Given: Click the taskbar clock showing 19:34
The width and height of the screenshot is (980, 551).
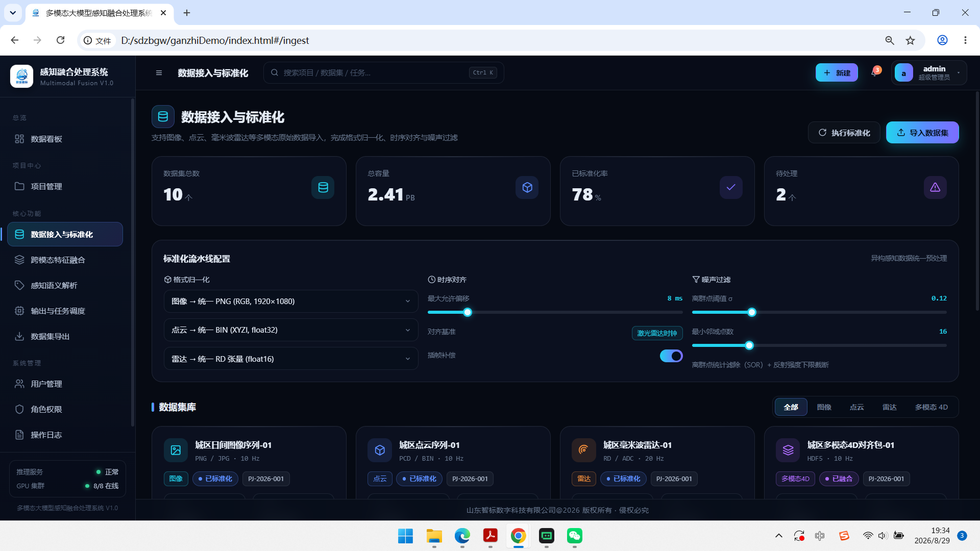Looking at the screenshot, I should pyautogui.click(x=932, y=536).
